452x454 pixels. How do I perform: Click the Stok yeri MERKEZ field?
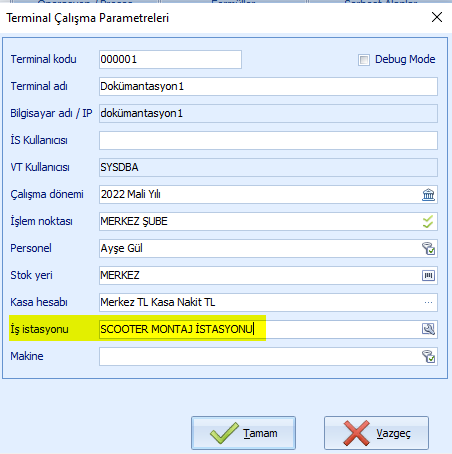pos(260,275)
